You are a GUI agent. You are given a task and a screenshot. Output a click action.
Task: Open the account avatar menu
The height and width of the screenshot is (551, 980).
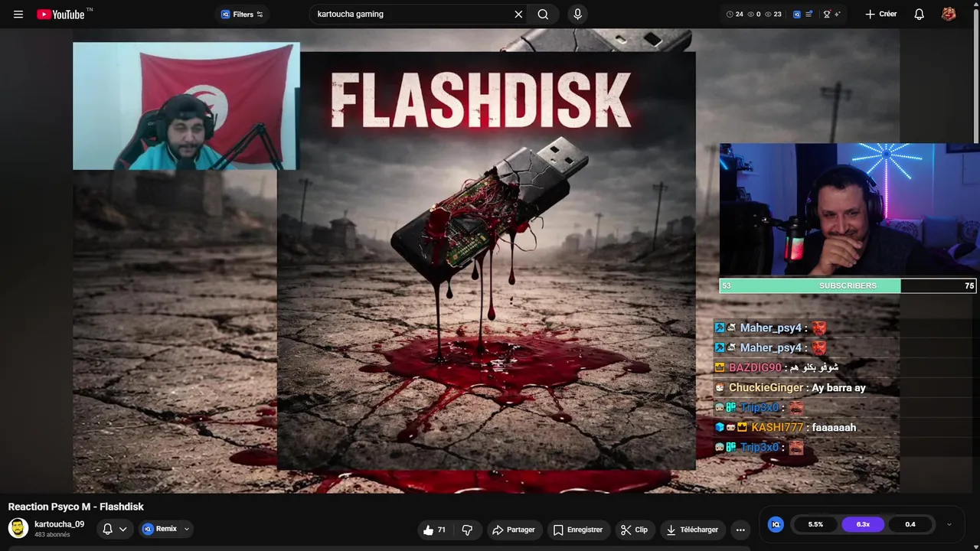949,15
